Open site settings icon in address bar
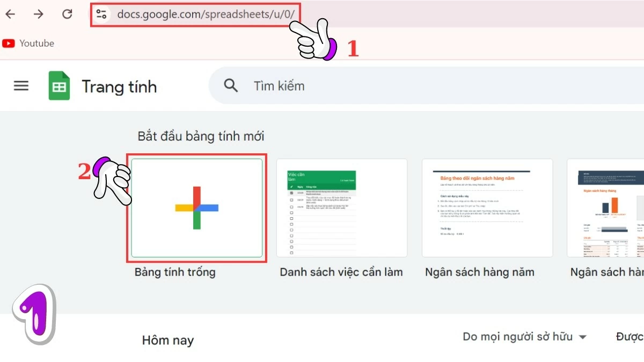 click(x=101, y=14)
